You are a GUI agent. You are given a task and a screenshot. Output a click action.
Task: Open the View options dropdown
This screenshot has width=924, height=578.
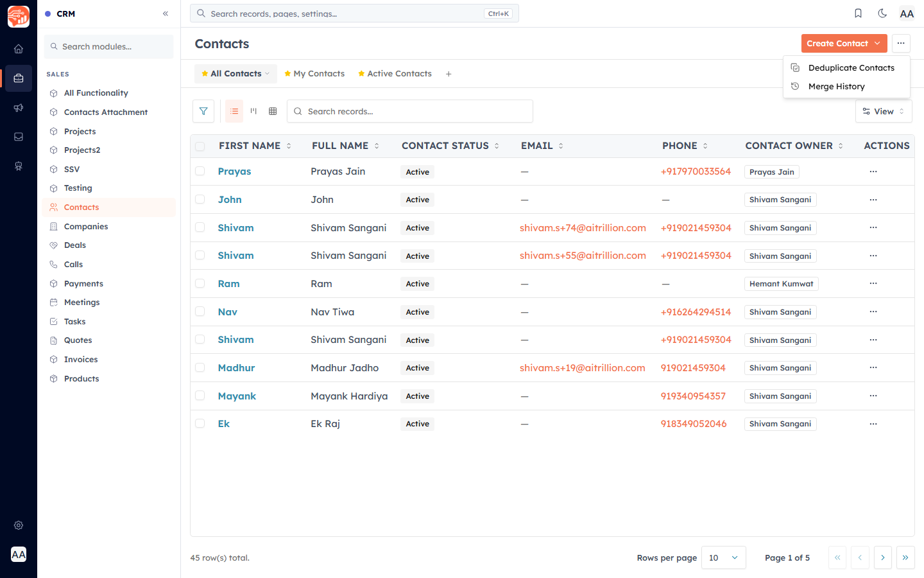coord(884,111)
